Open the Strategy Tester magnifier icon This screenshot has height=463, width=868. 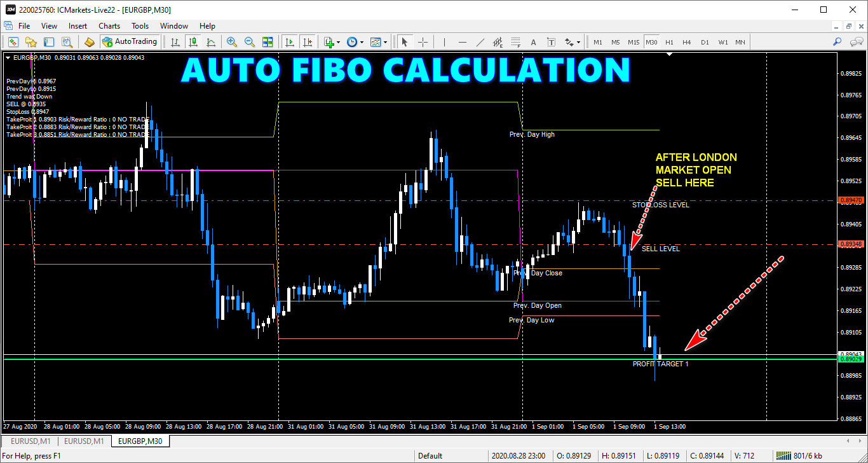[67, 42]
